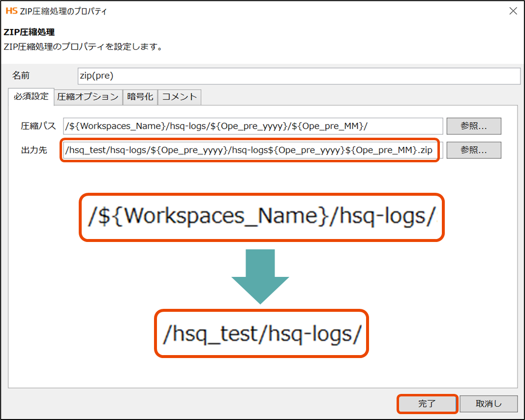Open the 暗号化 tab
This screenshot has width=525, height=420.
click(140, 97)
